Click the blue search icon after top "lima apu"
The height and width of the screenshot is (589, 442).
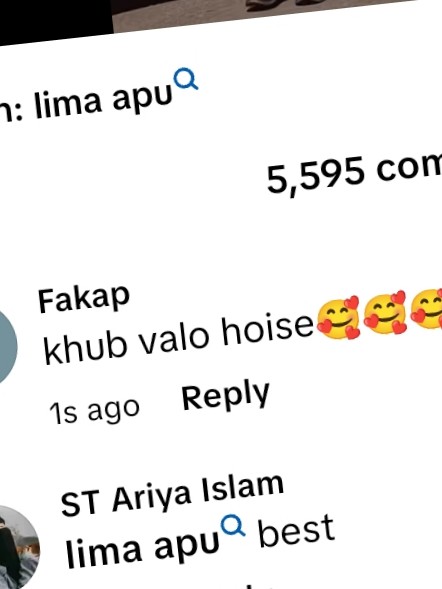pos(186,79)
